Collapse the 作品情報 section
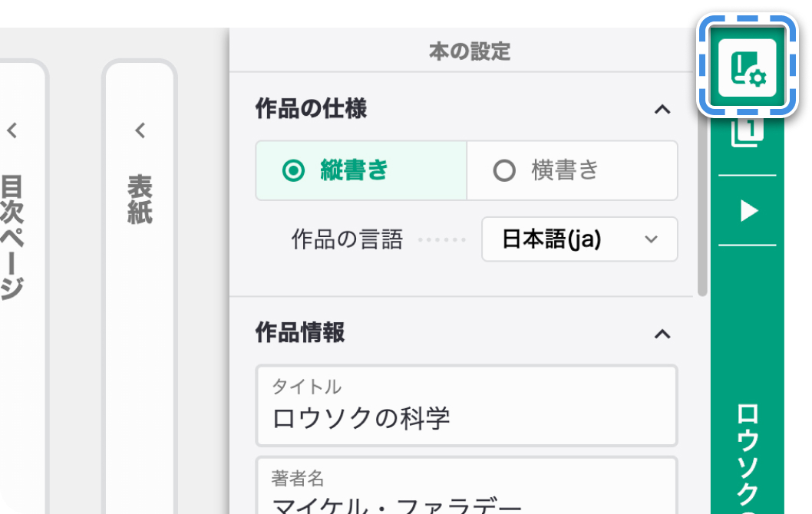Viewport: 812px width, 514px height. pyautogui.click(x=662, y=334)
